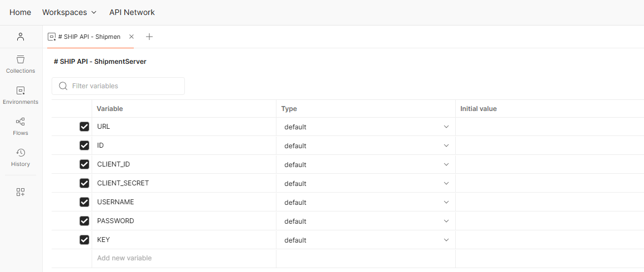Click the user profile icon in sidebar
Screen dimensions: 644x272
click(21, 37)
